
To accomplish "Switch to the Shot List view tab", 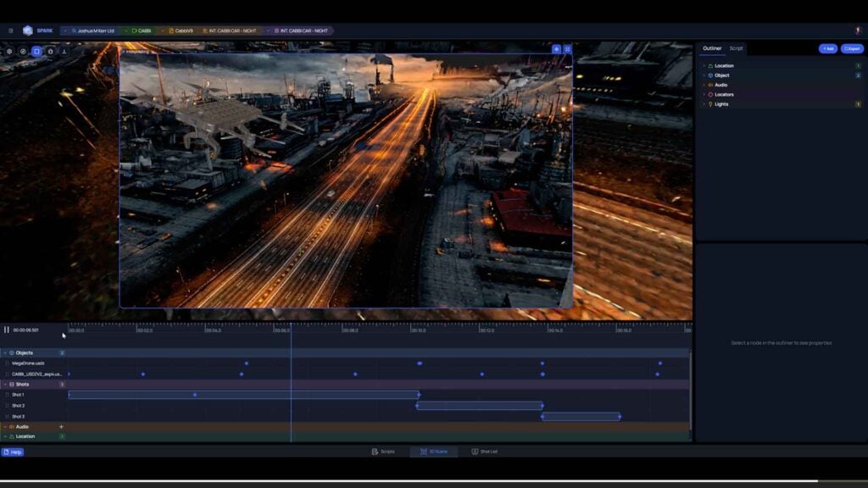I will [484, 452].
